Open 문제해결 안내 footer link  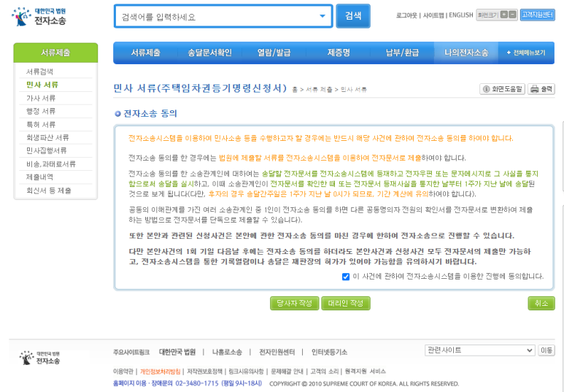click(x=287, y=372)
